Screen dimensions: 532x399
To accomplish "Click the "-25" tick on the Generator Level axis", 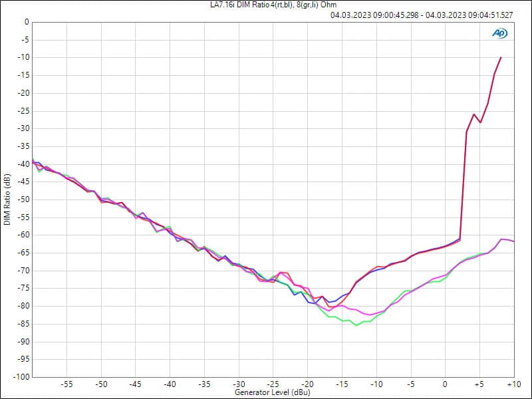I will point(273,384).
